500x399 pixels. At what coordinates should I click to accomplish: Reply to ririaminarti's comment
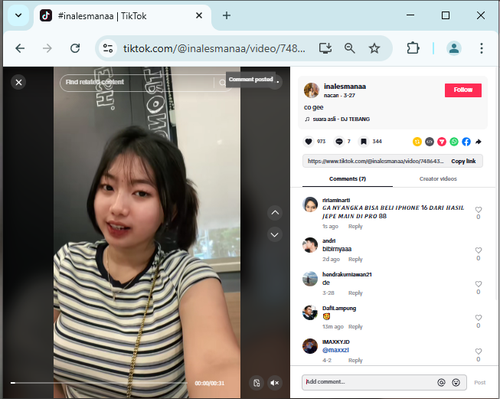[355, 226]
